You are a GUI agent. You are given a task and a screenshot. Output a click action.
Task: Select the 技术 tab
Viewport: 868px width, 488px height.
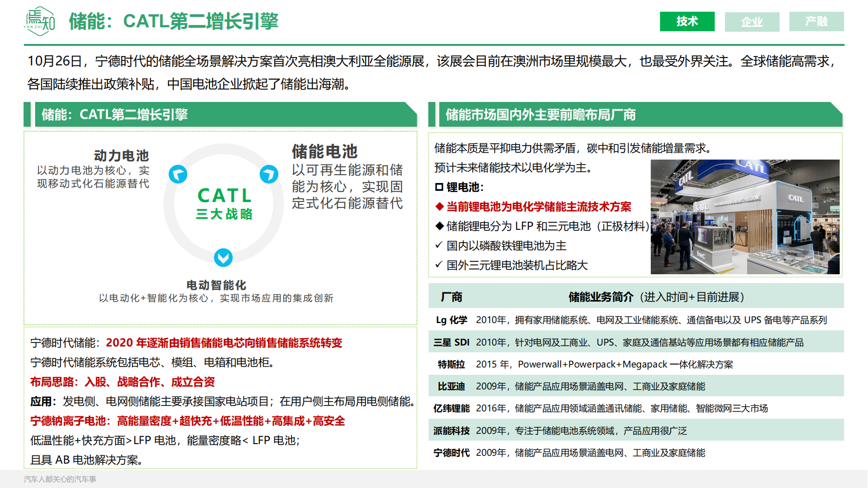687,21
